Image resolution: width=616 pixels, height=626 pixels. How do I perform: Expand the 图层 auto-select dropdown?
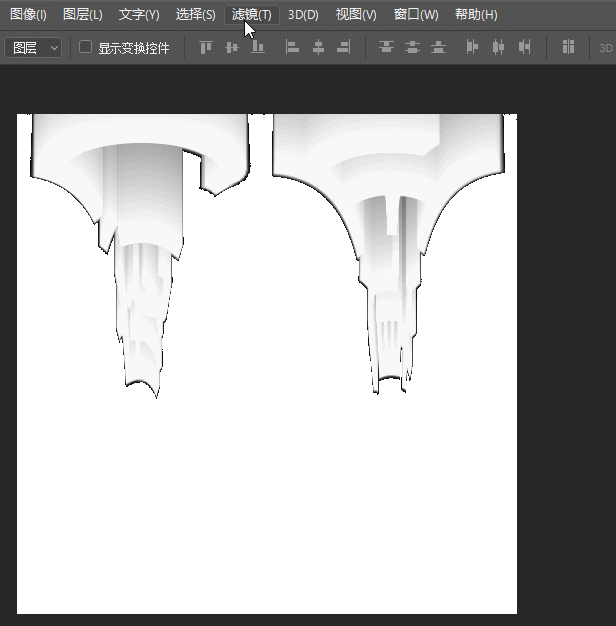point(33,47)
